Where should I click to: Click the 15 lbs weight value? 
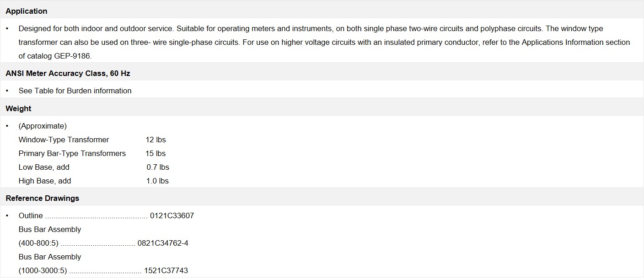click(x=156, y=153)
